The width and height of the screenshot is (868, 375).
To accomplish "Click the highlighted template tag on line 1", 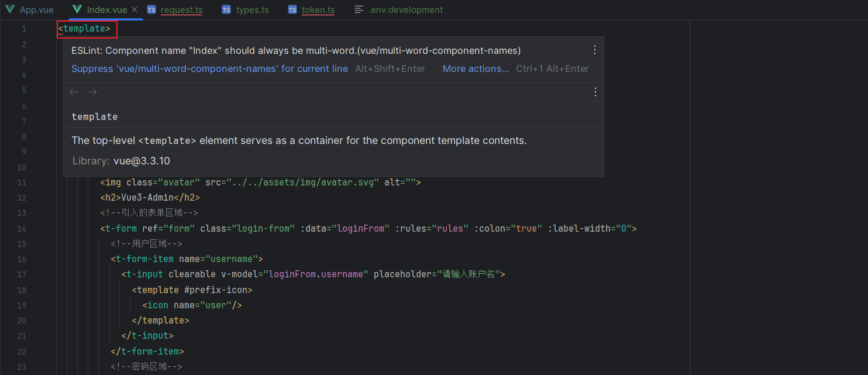I will pyautogui.click(x=87, y=29).
